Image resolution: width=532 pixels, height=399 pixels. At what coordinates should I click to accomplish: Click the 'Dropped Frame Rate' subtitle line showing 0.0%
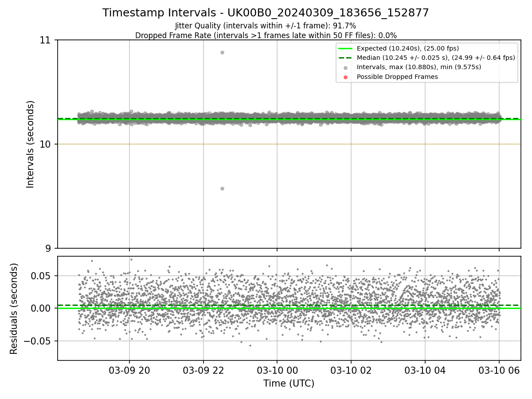click(x=266, y=35)
